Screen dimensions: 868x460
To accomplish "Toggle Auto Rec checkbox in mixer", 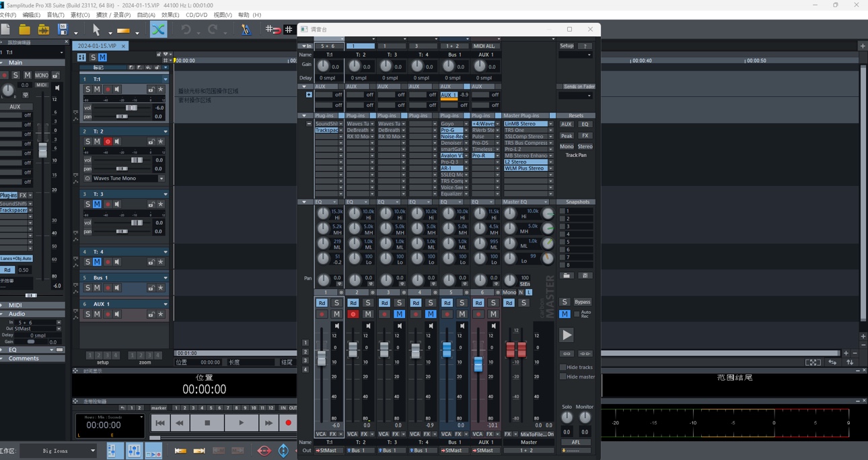I will (x=577, y=314).
